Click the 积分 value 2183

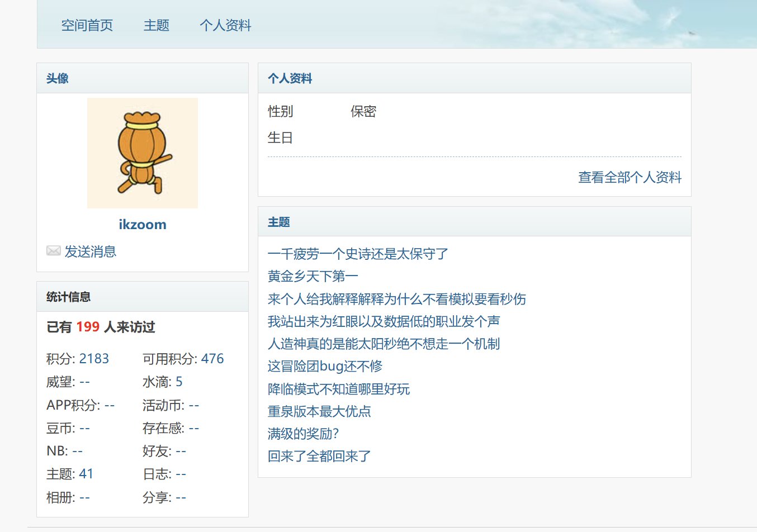click(x=94, y=358)
